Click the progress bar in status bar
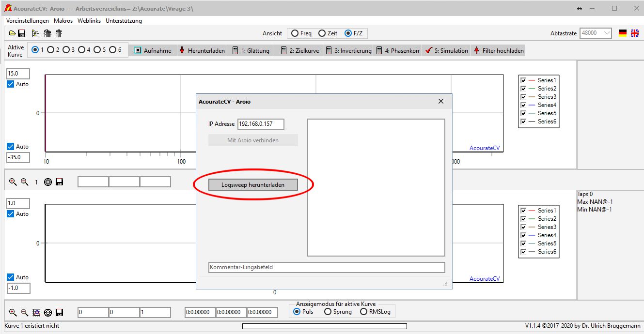 (325, 326)
